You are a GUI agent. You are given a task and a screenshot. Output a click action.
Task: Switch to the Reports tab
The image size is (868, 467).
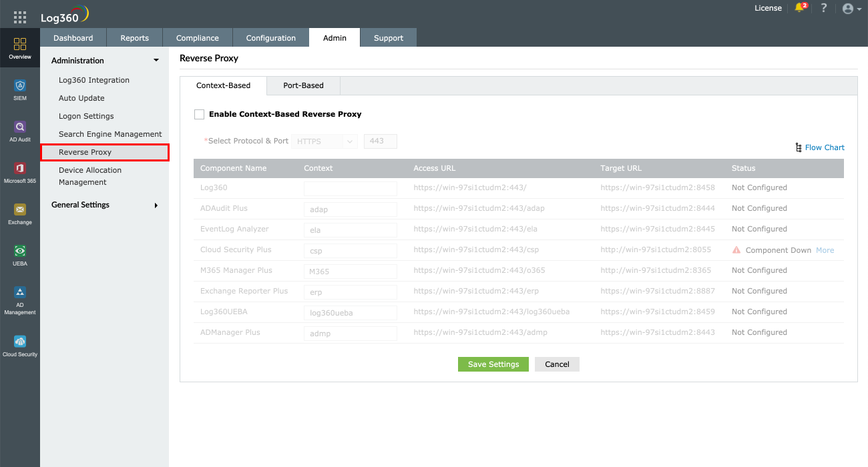click(135, 38)
